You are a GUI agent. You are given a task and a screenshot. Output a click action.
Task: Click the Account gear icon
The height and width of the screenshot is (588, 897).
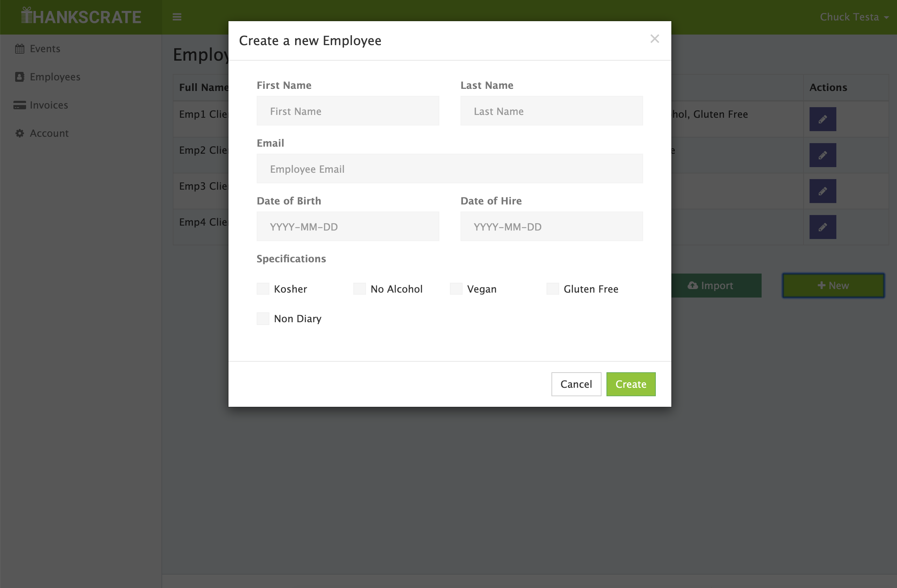click(x=20, y=133)
